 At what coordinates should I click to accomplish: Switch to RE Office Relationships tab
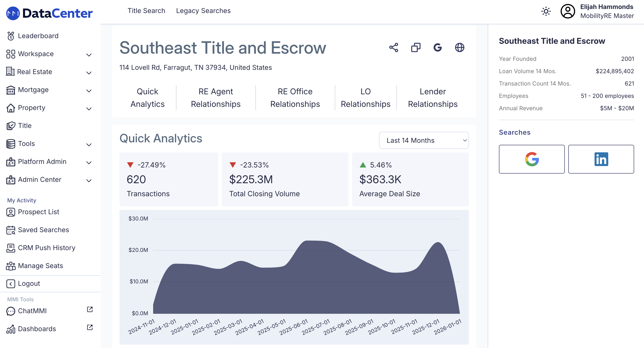[x=295, y=98]
